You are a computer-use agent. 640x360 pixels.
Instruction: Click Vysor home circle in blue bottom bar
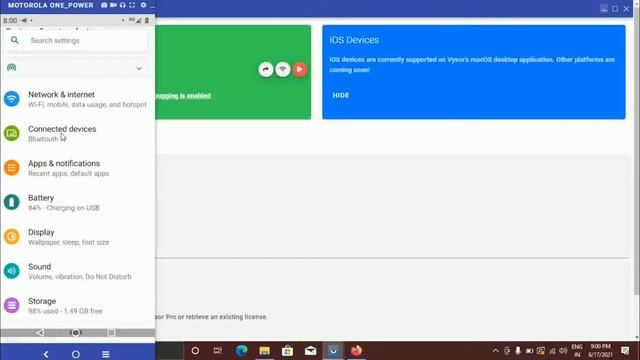(x=76, y=354)
